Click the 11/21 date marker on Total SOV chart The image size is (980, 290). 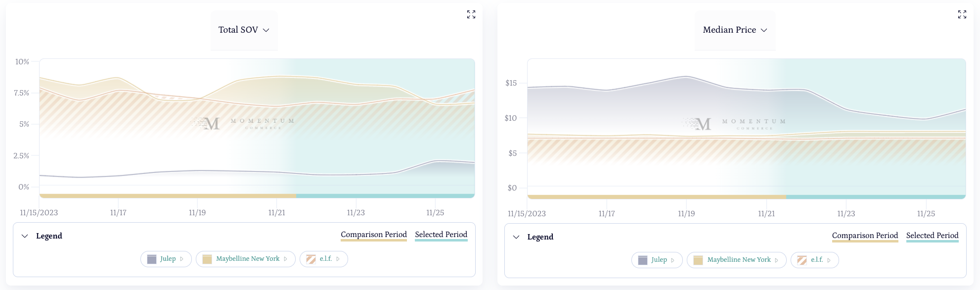point(277,212)
